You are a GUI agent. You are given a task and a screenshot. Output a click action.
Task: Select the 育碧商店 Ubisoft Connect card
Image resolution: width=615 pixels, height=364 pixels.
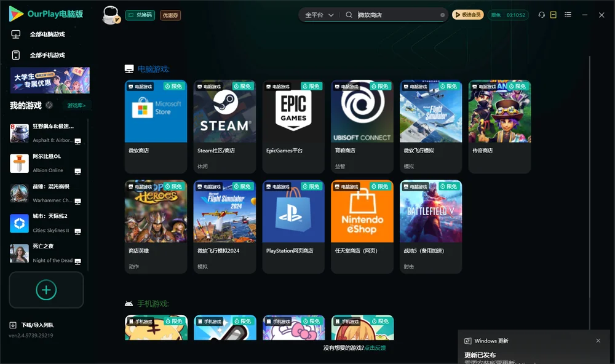pos(362,126)
